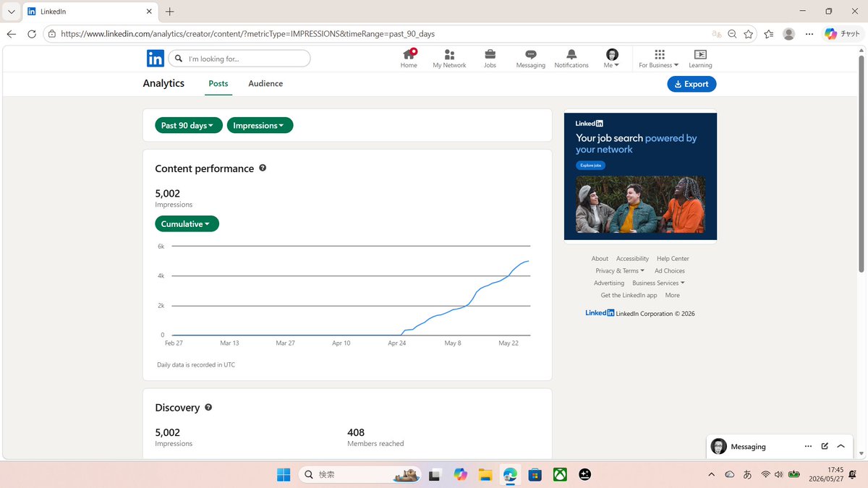Open the Help Center link
The width and height of the screenshot is (868, 488).
(x=673, y=258)
